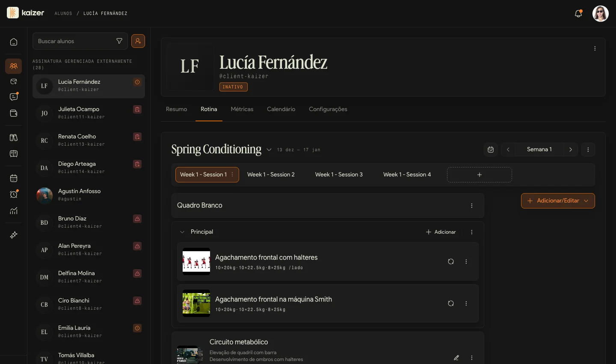This screenshot has height=364, width=616.
Task: Select Week 1 - Session 4
Action: pos(407,175)
